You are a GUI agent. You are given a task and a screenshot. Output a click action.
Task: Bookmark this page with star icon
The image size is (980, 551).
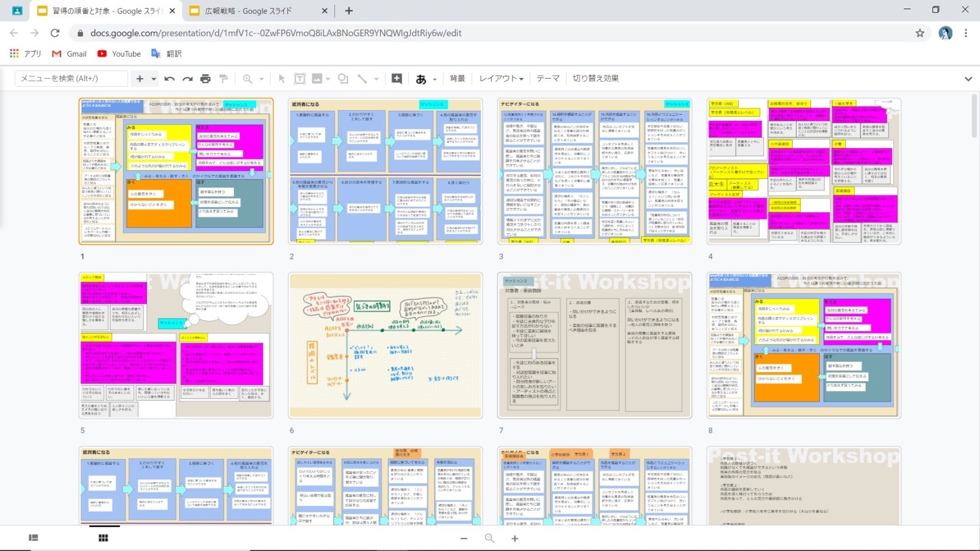pyautogui.click(x=920, y=33)
